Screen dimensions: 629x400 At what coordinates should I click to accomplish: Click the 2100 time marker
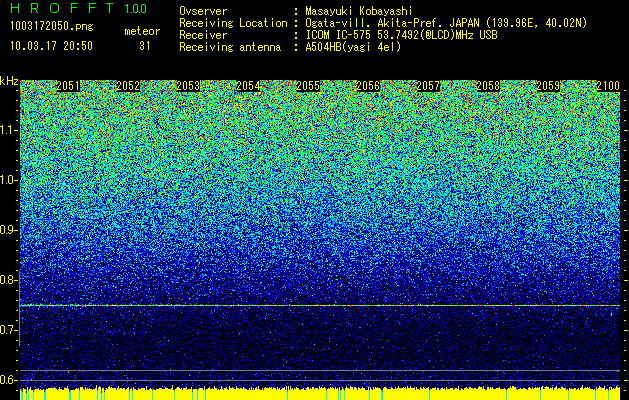pyautogui.click(x=608, y=86)
